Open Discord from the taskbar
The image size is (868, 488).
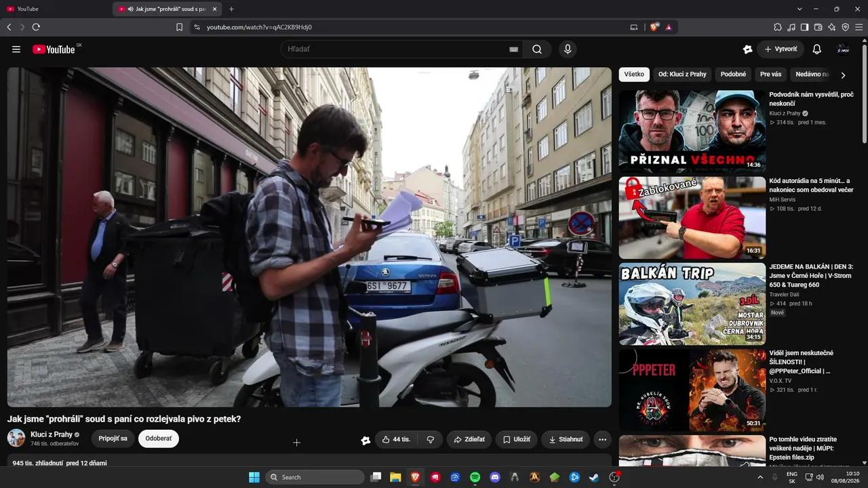click(x=495, y=477)
